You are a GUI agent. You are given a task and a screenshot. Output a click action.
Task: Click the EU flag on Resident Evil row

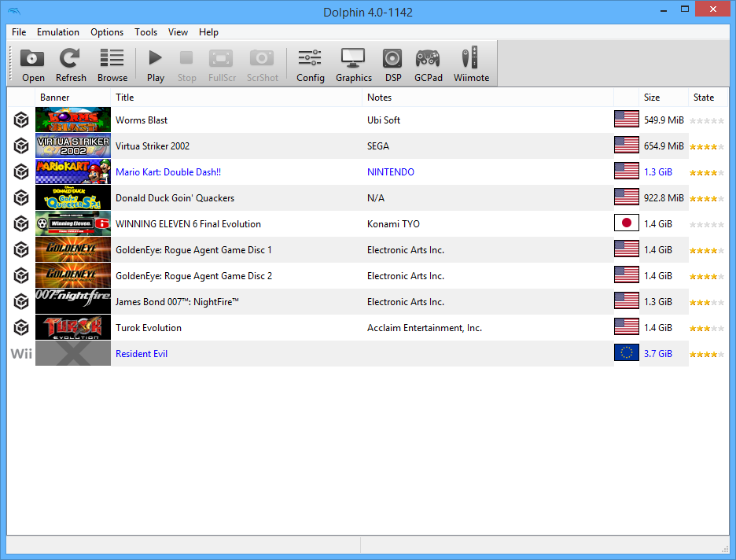[627, 353]
